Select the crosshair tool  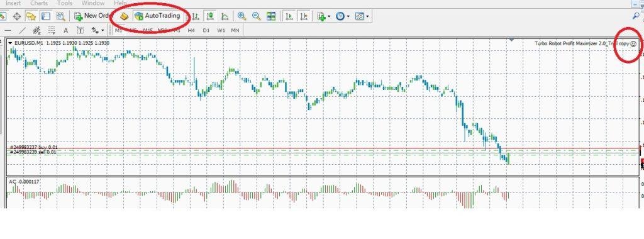point(17,16)
